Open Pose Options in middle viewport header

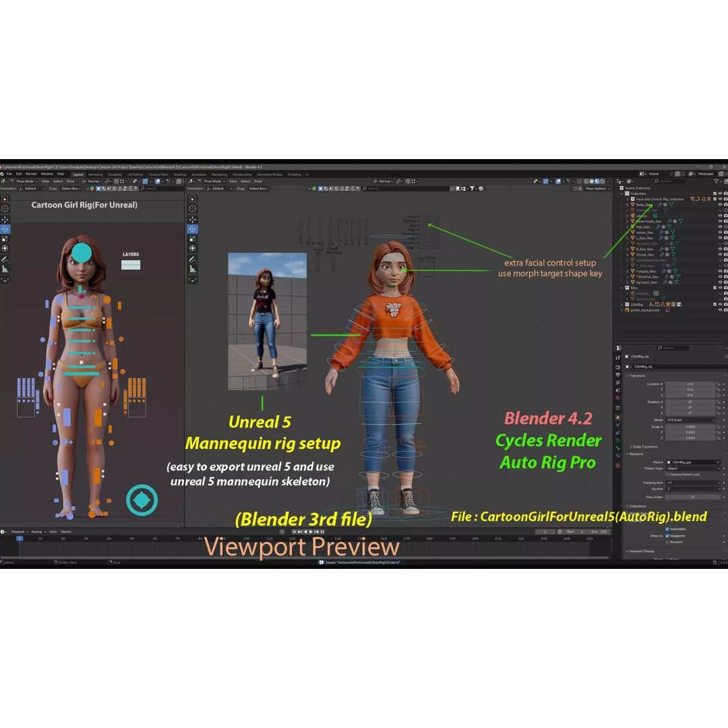(597, 189)
